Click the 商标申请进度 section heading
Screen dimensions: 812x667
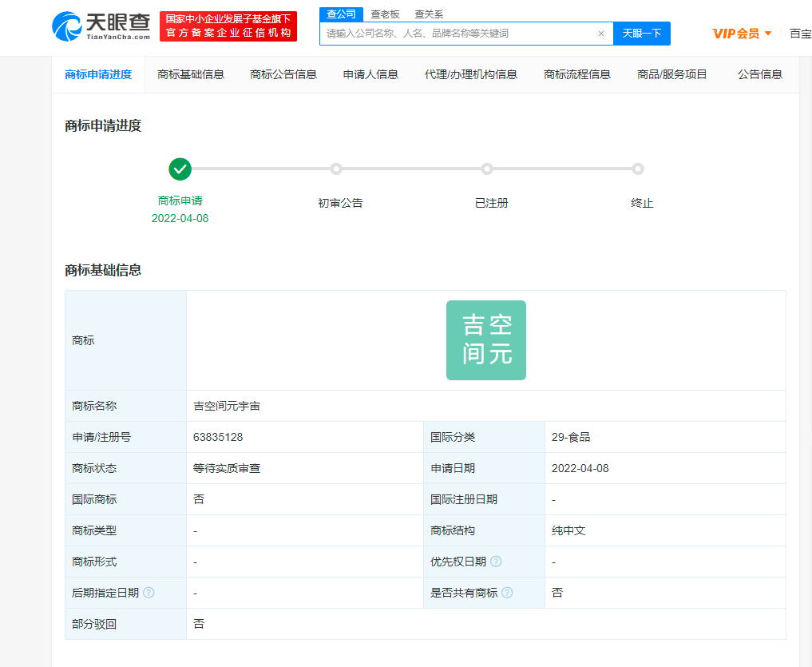(x=103, y=126)
